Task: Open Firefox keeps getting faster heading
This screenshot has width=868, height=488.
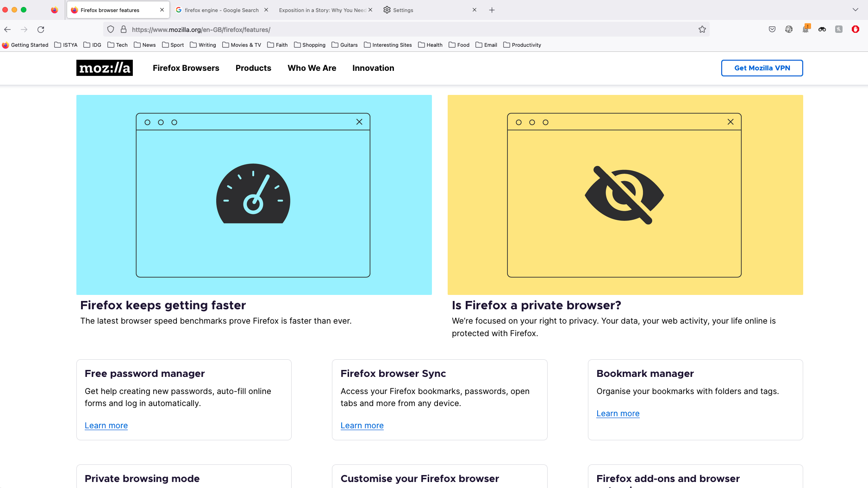Action: point(163,305)
